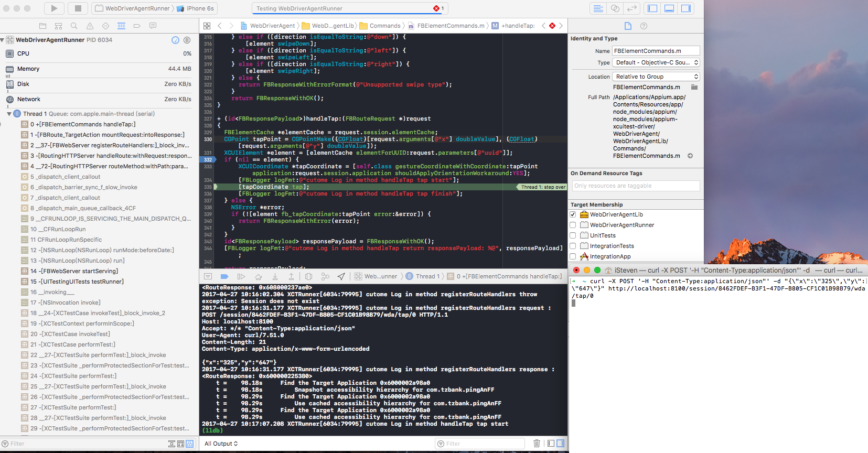868x453 pixels.
Task: Show the Quick Help inspector icon
Action: pos(644,26)
